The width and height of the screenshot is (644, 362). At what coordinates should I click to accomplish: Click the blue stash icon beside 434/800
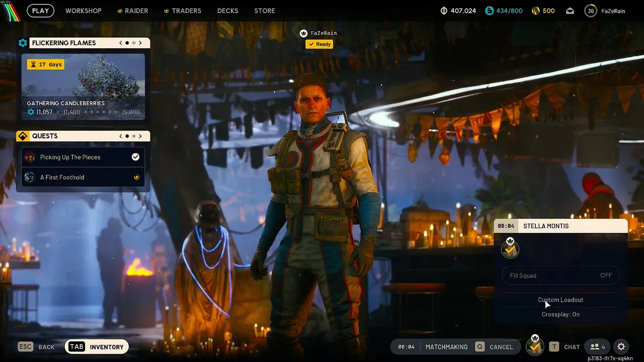pyautogui.click(x=489, y=11)
